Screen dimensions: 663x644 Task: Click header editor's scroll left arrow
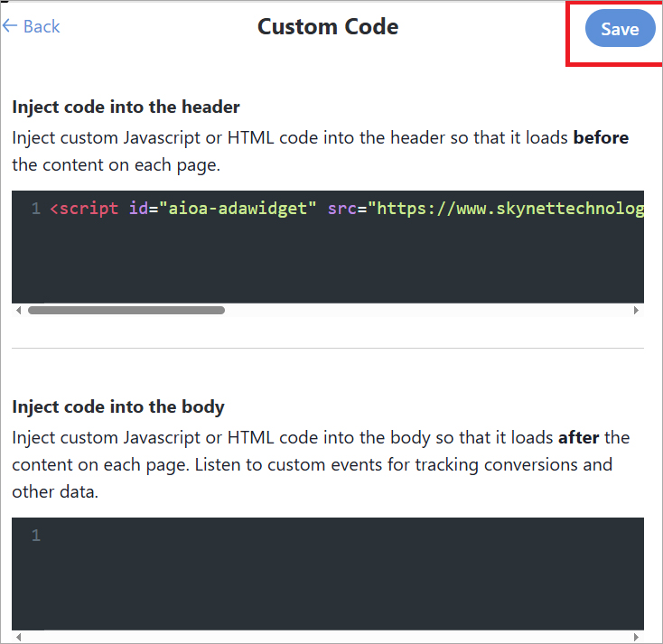coord(20,310)
